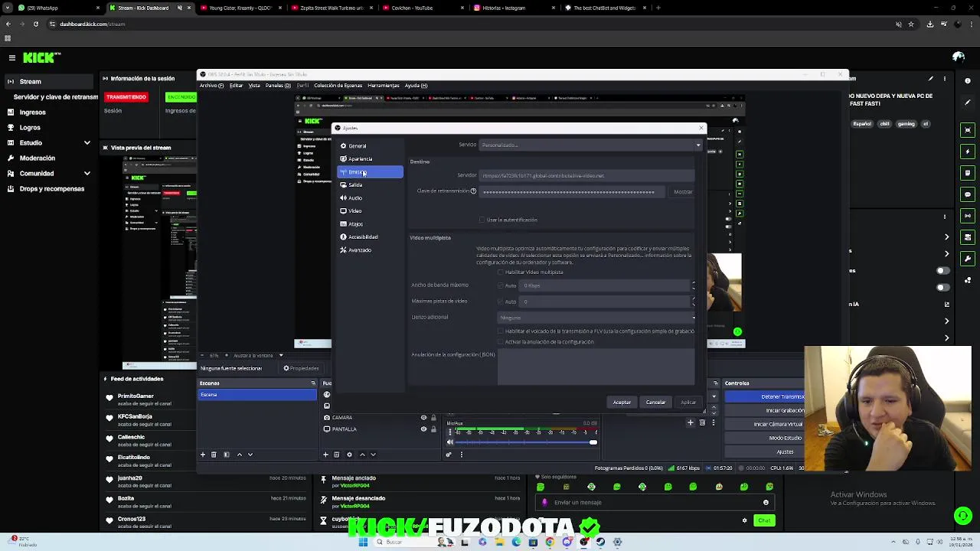Open Lienzo adicional dropdown
980x551 pixels.
(x=597, y=318)
